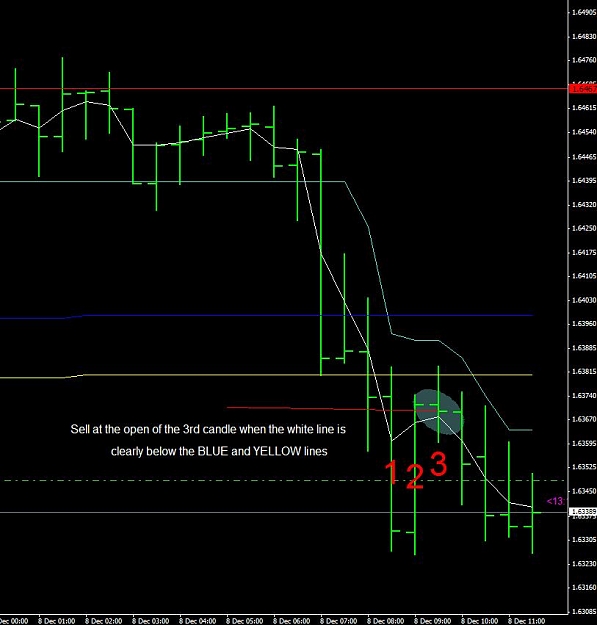Click the 1.64320 price axis label
The image size is (597, 625).
584,204
